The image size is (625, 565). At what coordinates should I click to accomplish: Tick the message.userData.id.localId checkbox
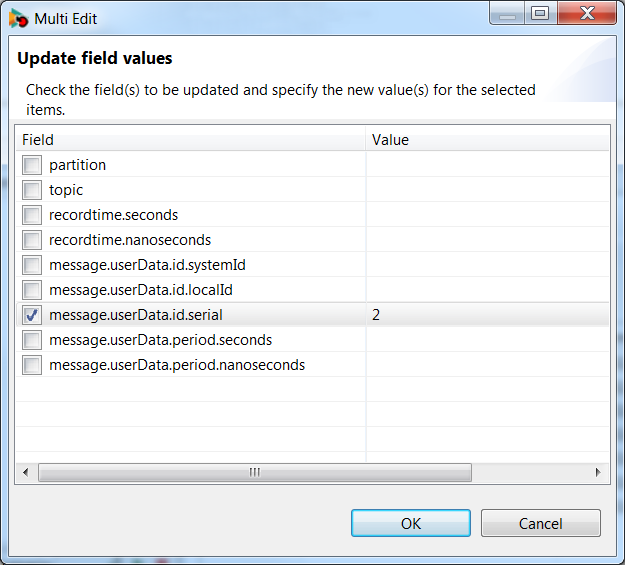point(32,290)
